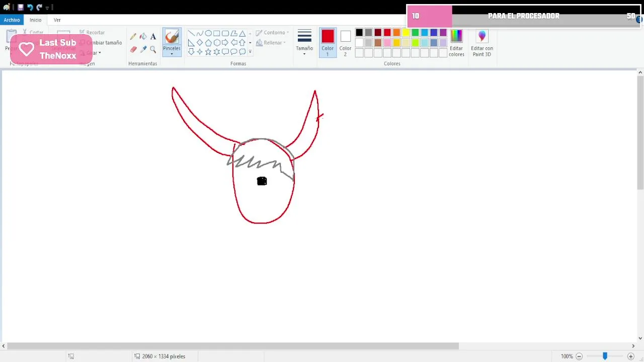The width and height of the screenshot is (644, 362).
Task: Click the zoom level slider handle
Action: (605, 356)
